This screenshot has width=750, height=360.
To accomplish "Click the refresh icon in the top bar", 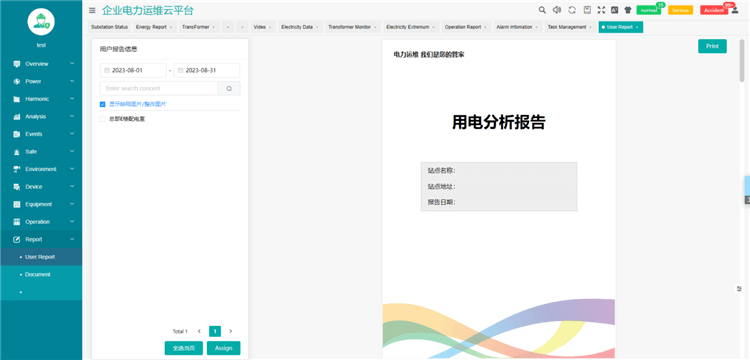I will (572, 10).
